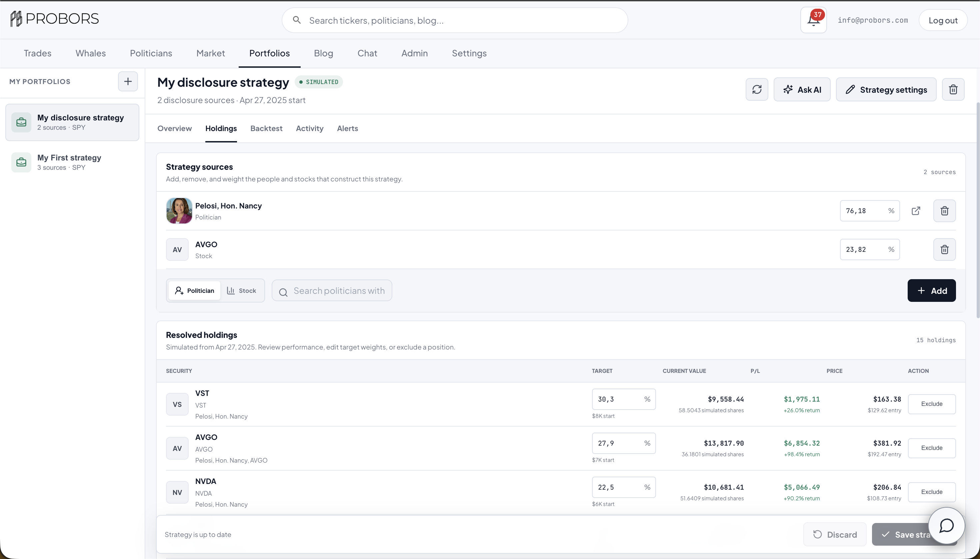Delete strategy using header trash icon

[x=953, y=89]
